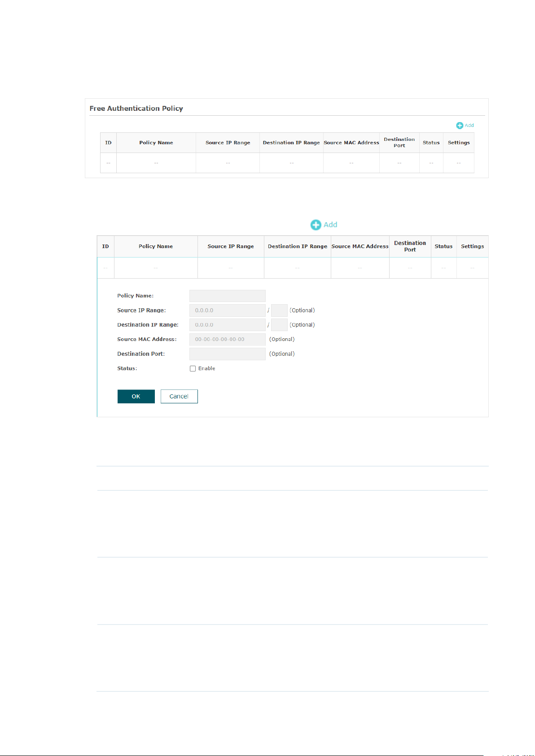Enable the Status checkbox

193,369
